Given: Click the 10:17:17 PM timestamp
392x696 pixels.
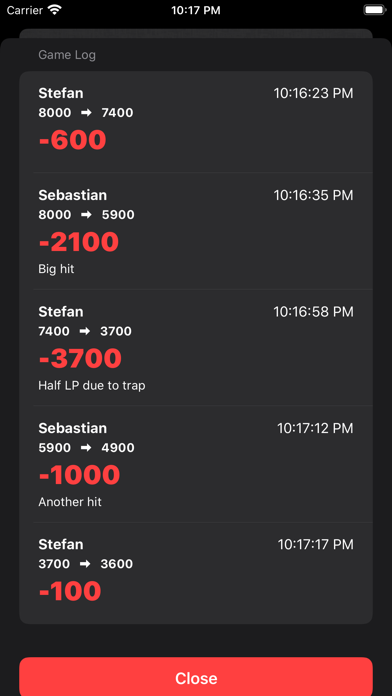Looking at the screenshot, I should [x=316, y=544].
